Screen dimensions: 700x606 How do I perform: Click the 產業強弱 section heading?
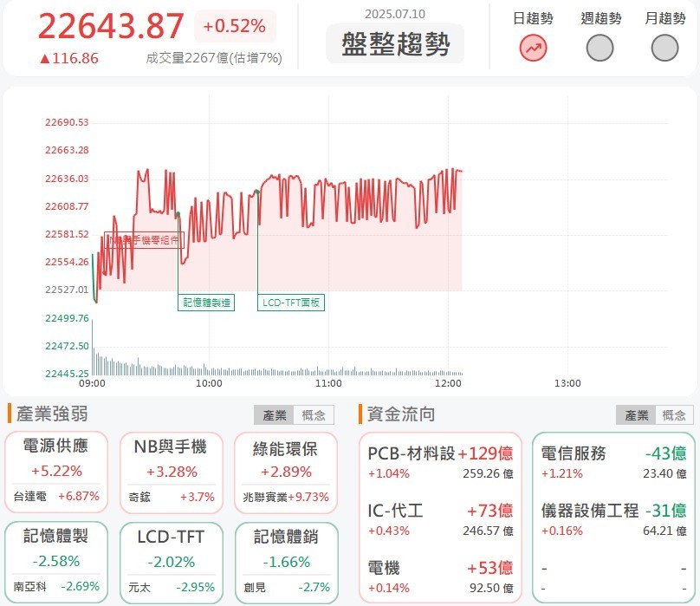[52, 414]
